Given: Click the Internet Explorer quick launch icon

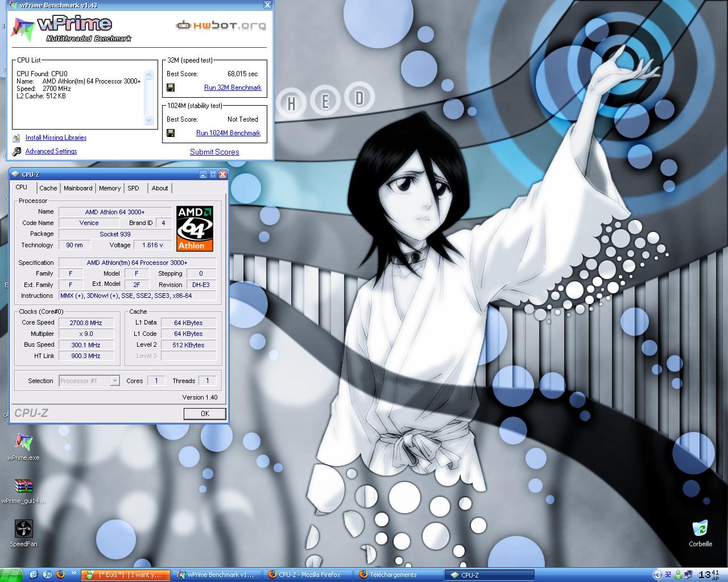Looking at the screenshot, I should pyautogui.click(x=34, y=575).
